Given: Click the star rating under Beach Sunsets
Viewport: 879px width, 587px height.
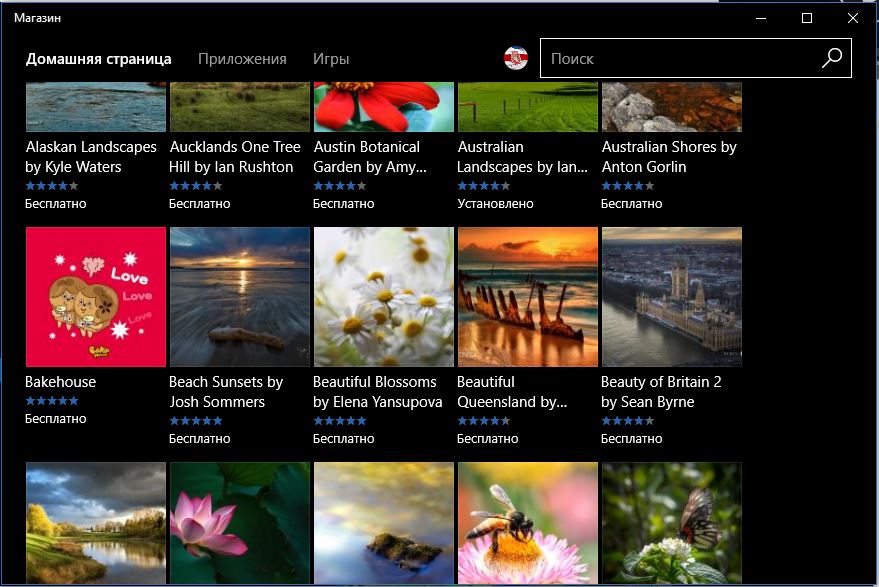Looking at the screenshot, I should (196, 420).
